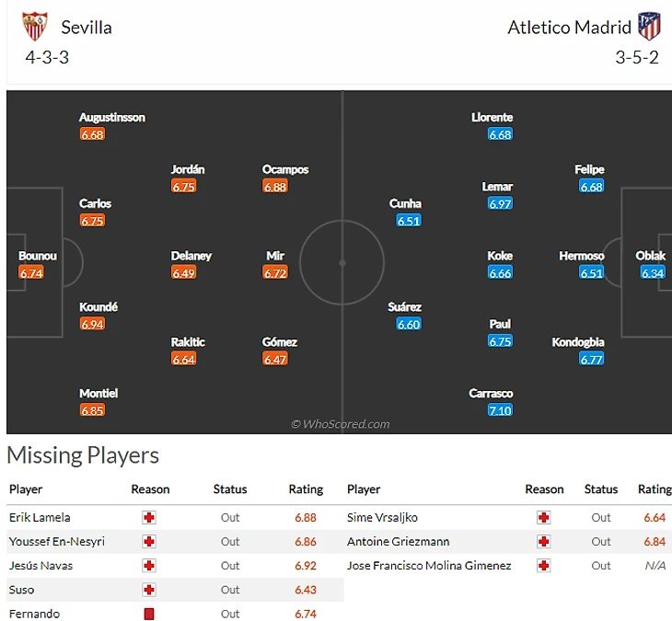Screen dimensions: 672x621
Task: Click Fernando's red card suspension icon
Action: coord(149,614)
